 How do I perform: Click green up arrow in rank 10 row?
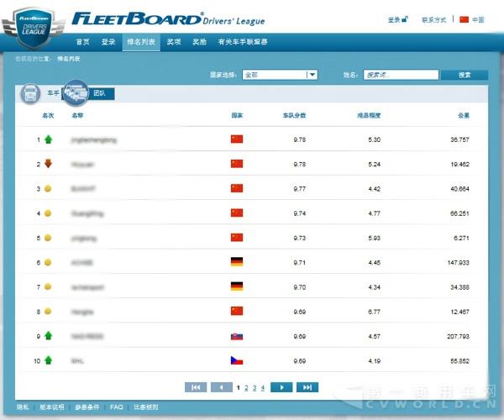pyautogui.click(x=48, y=360)
